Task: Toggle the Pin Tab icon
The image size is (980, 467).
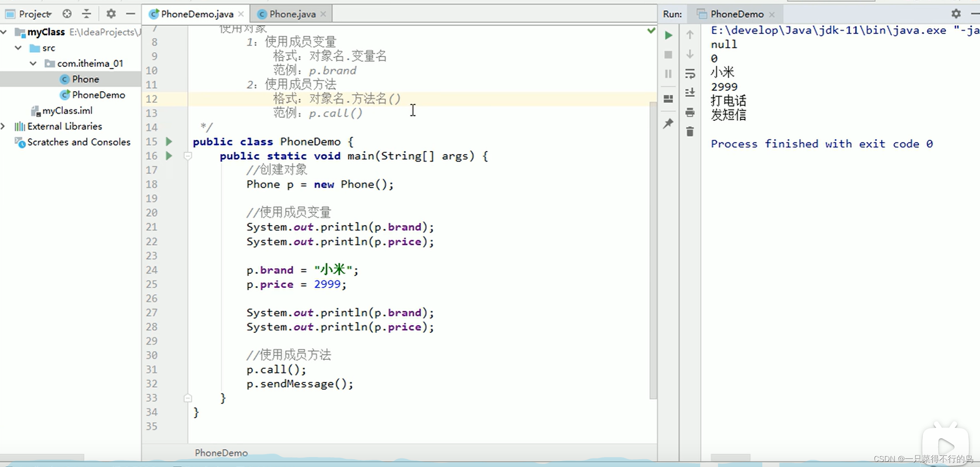Action: click(x=668, y=124)
